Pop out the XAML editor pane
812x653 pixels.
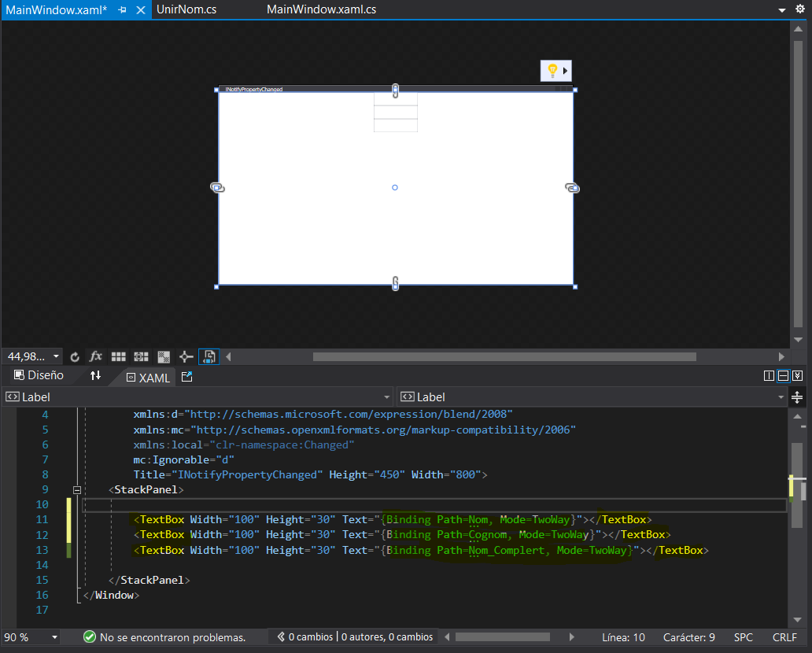click(186, 377)
